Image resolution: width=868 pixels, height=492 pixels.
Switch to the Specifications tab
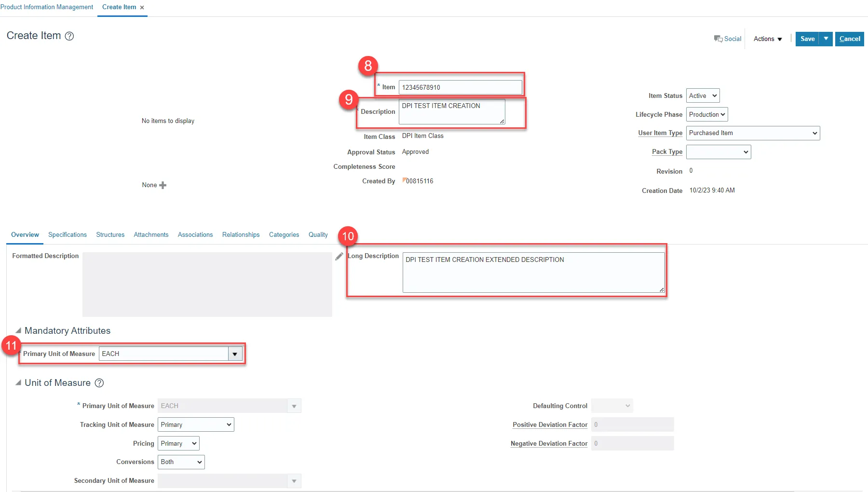coord(68,235)
